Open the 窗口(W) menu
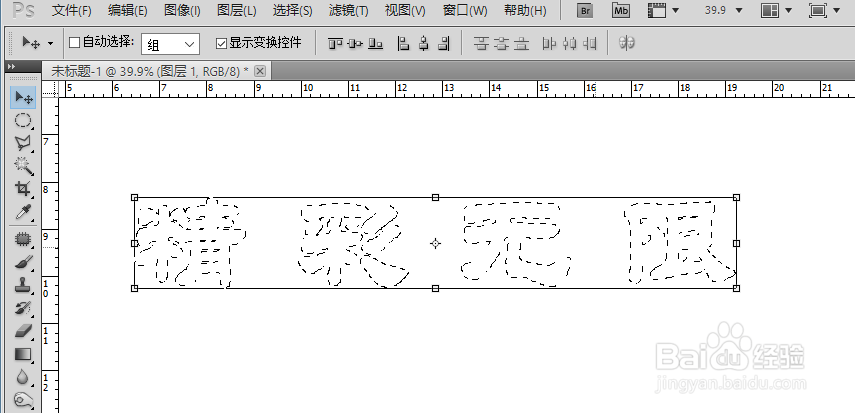The width and height of the screenshot is (855, 413). [465, 10]
